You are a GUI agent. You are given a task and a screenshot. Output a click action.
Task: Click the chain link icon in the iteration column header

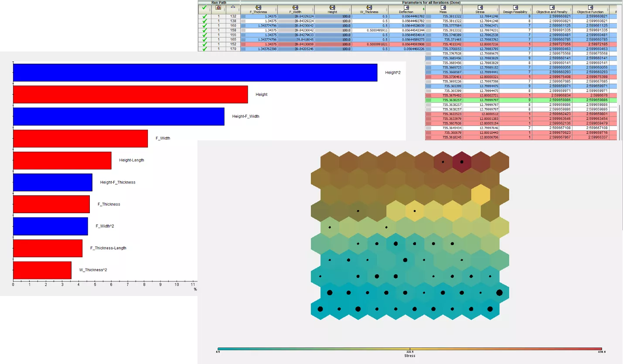click(x=233, y=7)
